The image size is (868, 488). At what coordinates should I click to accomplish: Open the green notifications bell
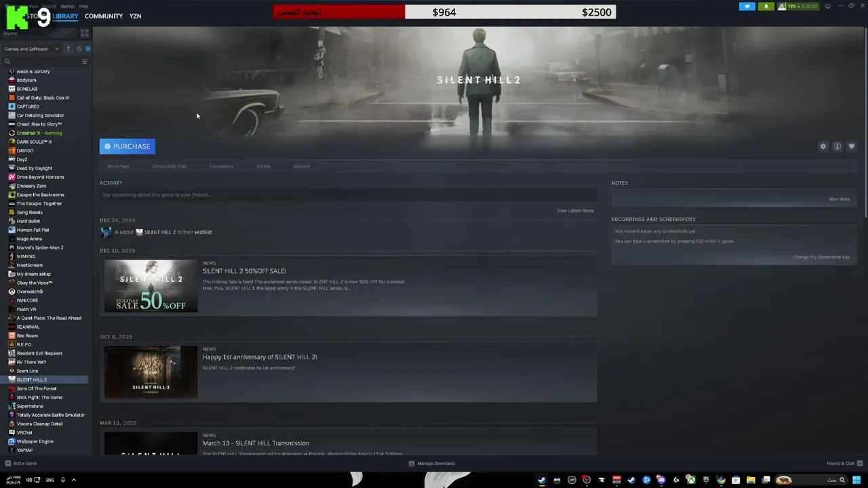click(x=766, y=6)
